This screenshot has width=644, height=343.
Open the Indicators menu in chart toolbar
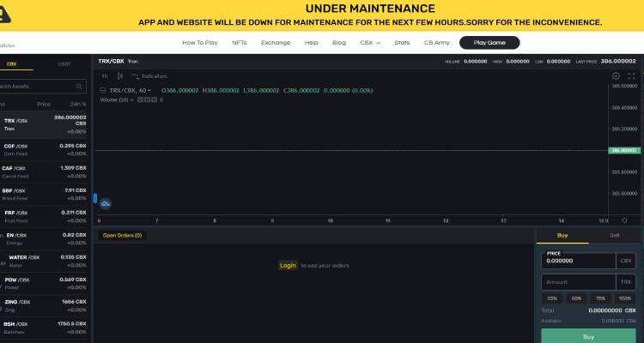[149, 76]
